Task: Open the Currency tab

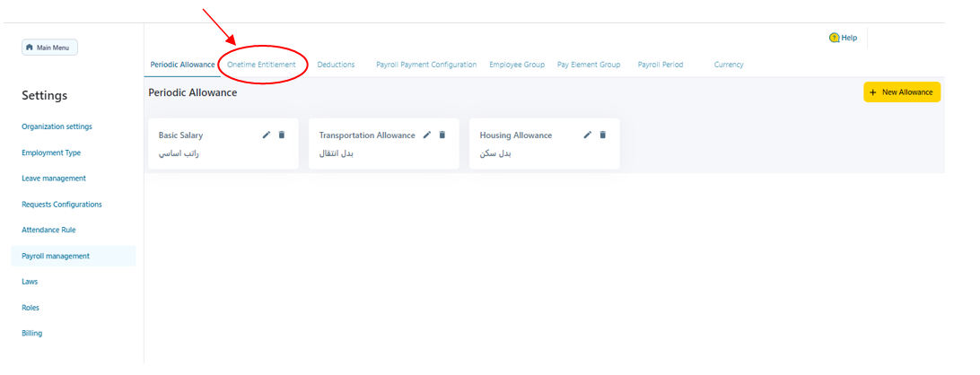Action: (729, 65)
